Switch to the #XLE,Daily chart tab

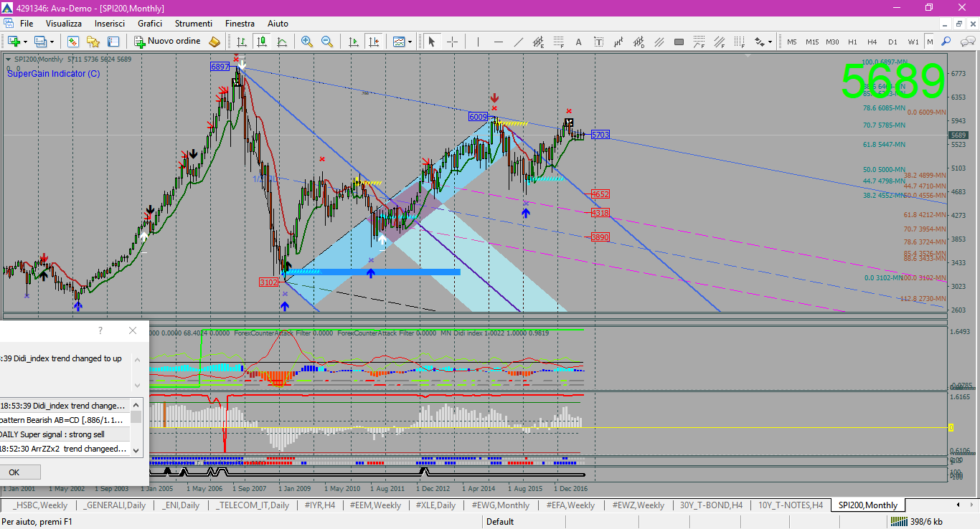pyautogui.click(x=435, y=505)
